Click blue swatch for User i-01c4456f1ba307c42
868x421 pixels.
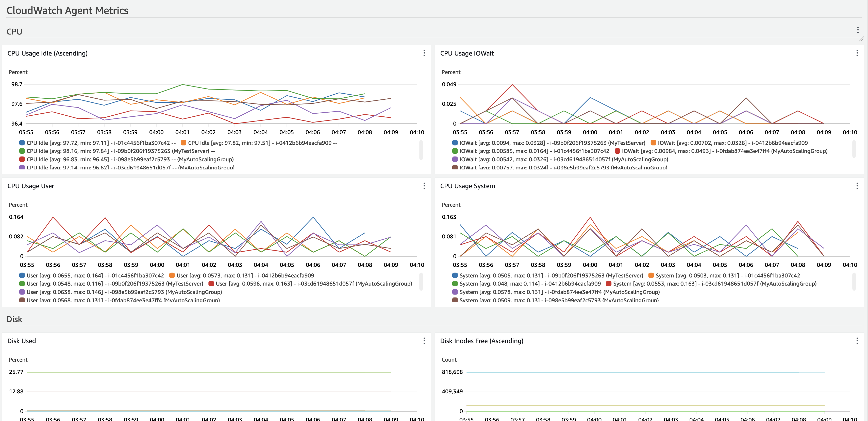coord(22,275)
